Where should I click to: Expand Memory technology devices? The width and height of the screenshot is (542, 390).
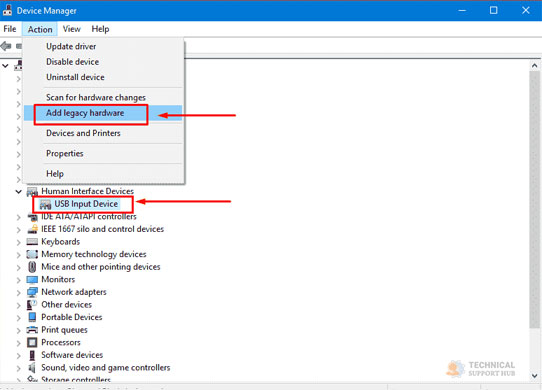[x=19, y=255]
